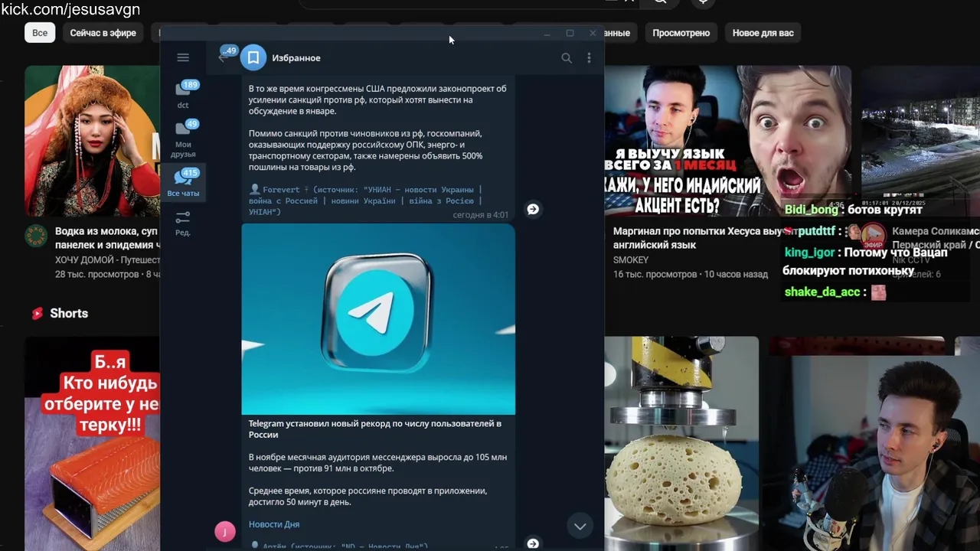Select the Все filter chip on YouTube

(x=40, y=33)
